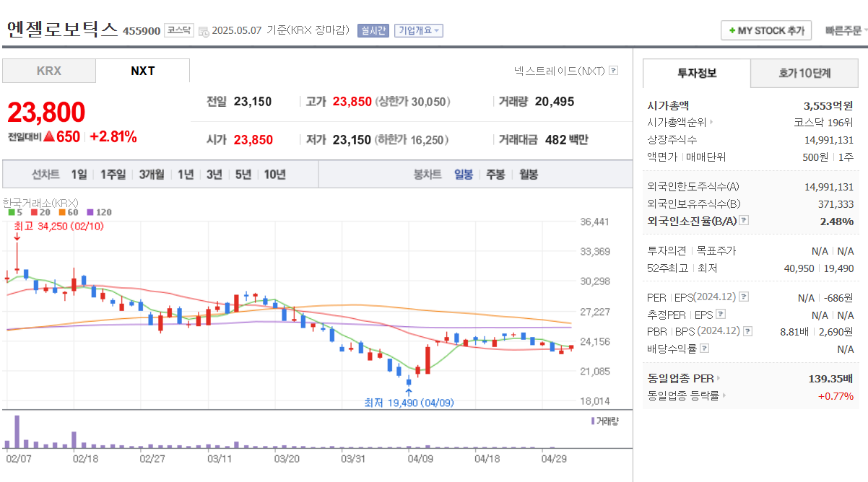Screen dimensions: 868x482
Task: Switch to the KRX exchange tab
Action: (48, 71)
